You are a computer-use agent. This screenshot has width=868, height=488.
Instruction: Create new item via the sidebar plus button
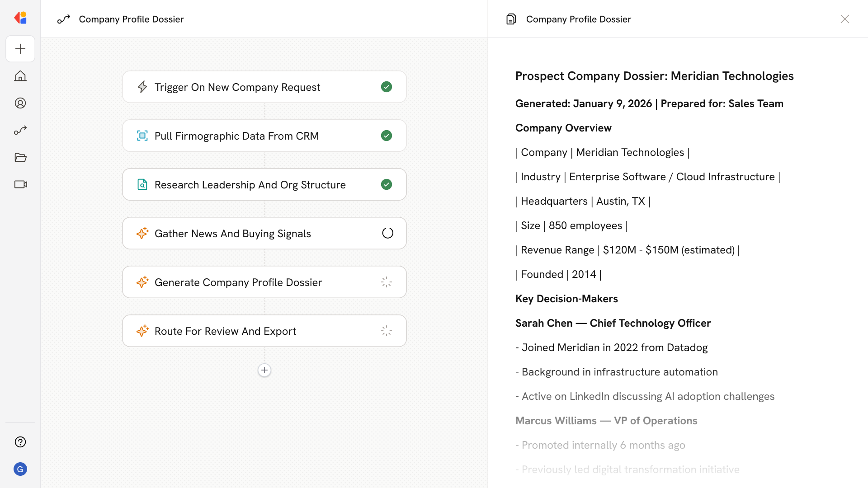click(20, 49)
